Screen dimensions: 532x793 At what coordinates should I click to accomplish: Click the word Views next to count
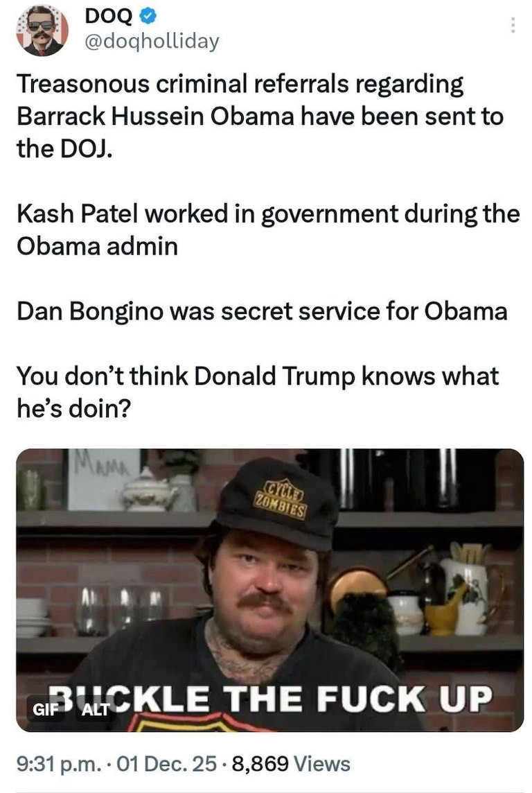(322, 764)
